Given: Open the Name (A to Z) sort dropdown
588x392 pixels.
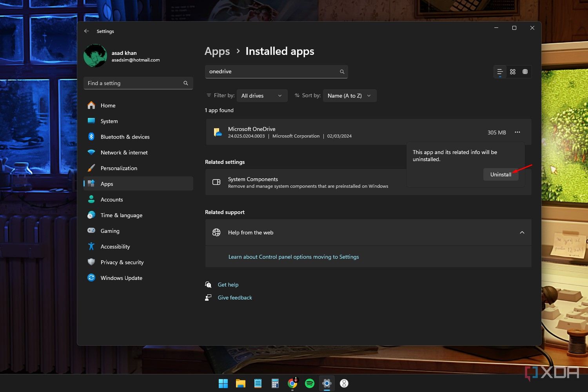Looking at the screenshot, I should coord(350,96).
